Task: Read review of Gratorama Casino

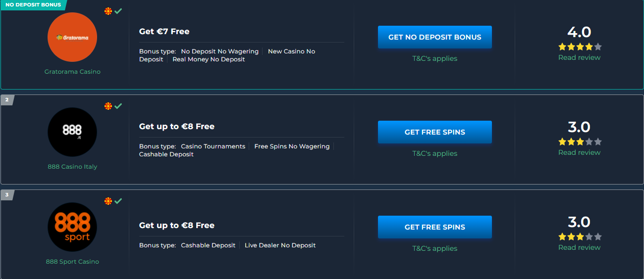Action: pos(579,57)
